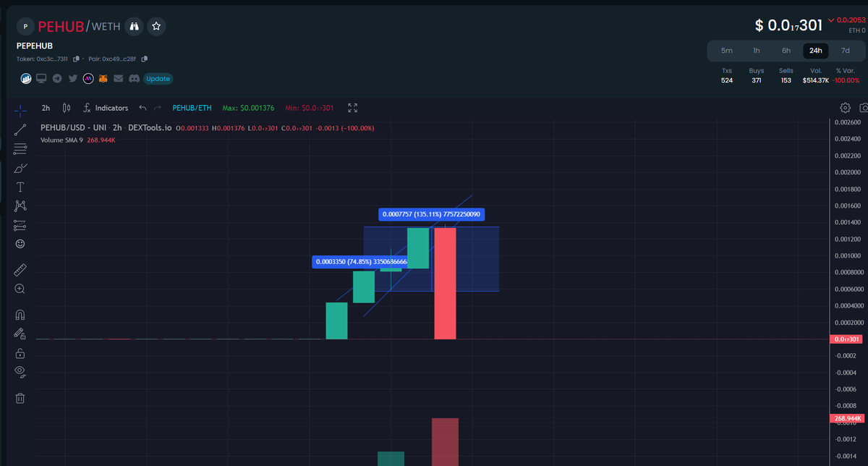Viewport: 868px width, 466px height.
Task: Copy the pair address
Action: click(145, 59)
